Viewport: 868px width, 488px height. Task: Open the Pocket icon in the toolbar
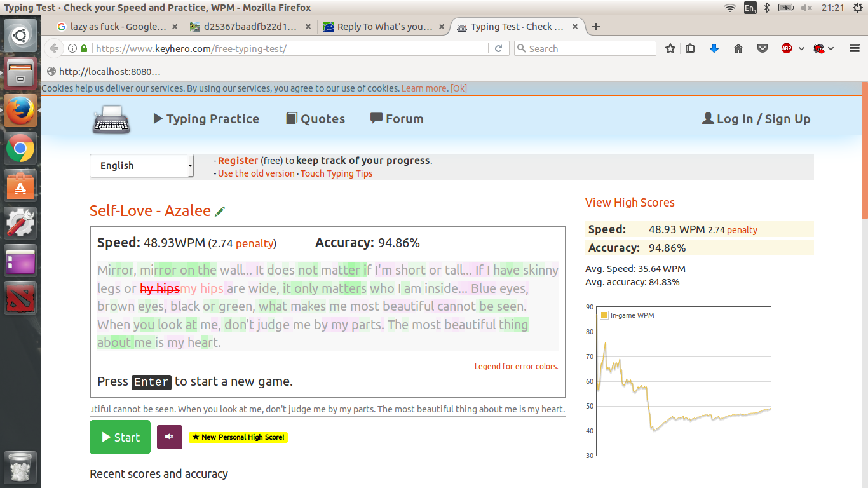763,48
